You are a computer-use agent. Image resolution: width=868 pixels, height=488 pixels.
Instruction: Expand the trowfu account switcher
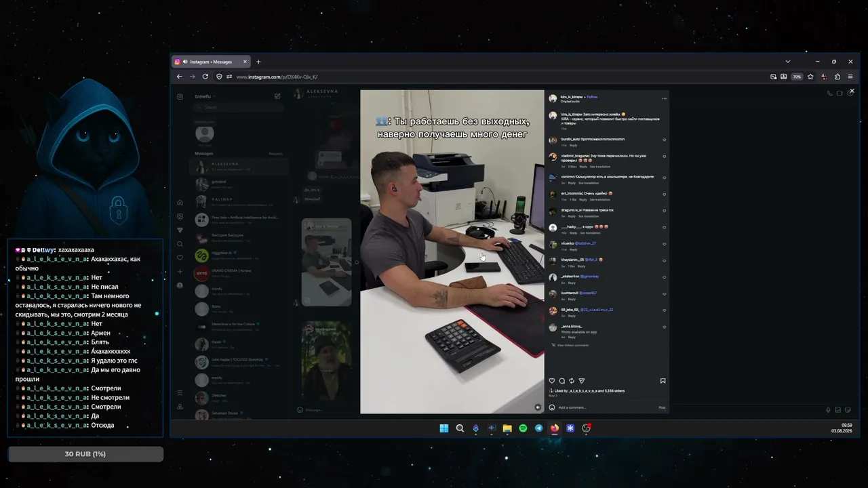[x=205, y=96]
